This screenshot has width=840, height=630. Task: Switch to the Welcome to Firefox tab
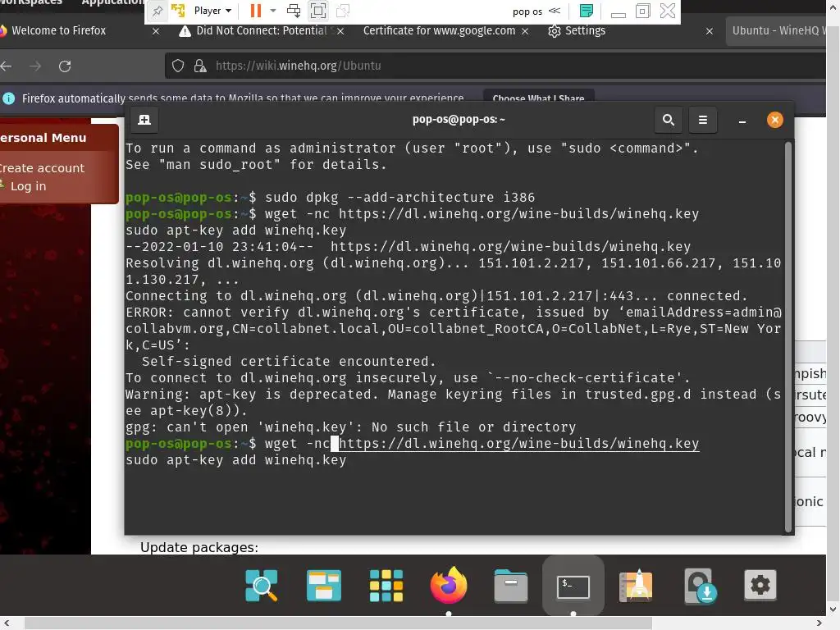(58, 30)
